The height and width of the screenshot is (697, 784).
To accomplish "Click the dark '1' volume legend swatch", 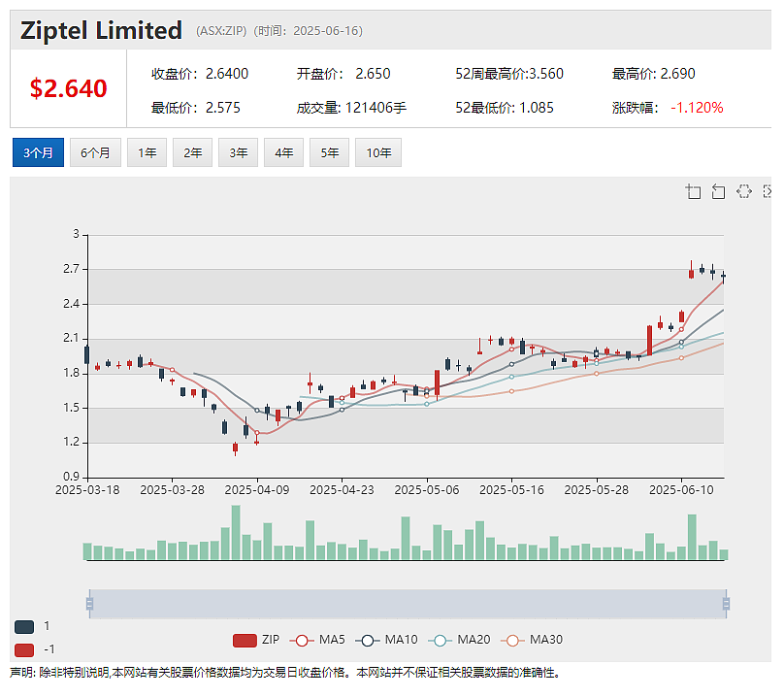I will tap(24, 627).
